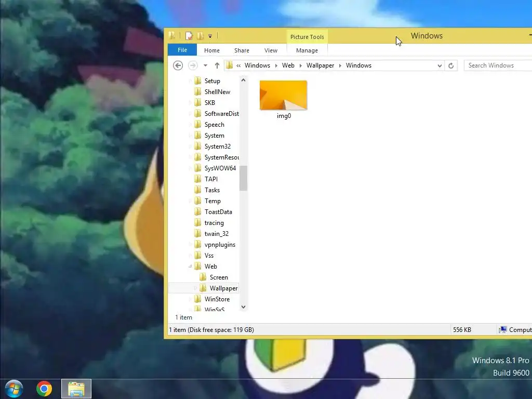Switch to the View ribbon tab
This screenshot has width=532, height=399.
point(271,50)
